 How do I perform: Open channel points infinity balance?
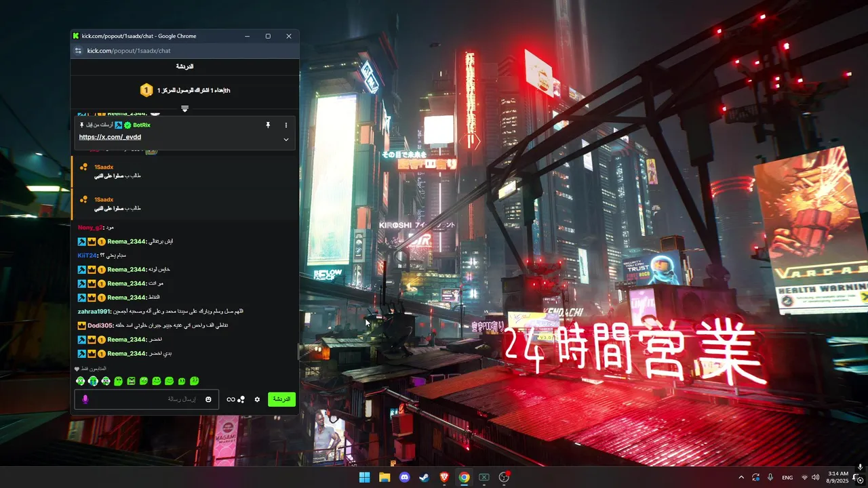tap(235, 399)
